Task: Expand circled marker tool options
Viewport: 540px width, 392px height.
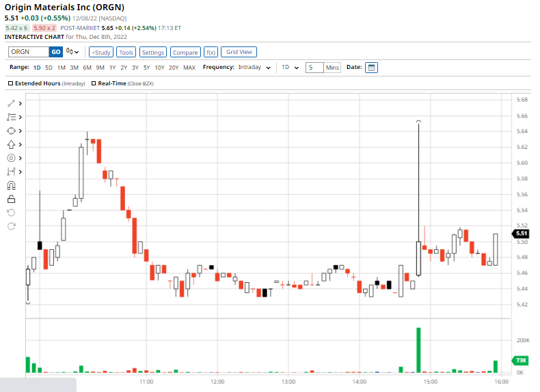Action: tap(21, 158)
